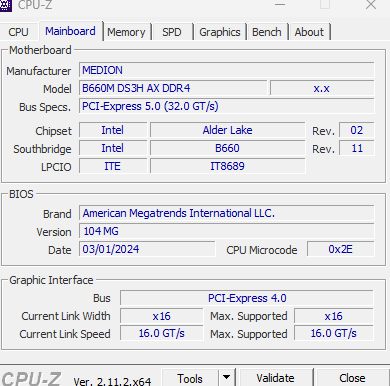Switch to the Bench tab

click(267, 32)
